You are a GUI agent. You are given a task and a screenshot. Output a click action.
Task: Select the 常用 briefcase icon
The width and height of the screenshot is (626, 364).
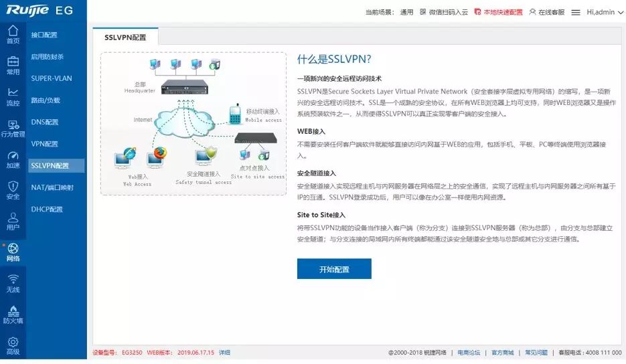(13, 66)
